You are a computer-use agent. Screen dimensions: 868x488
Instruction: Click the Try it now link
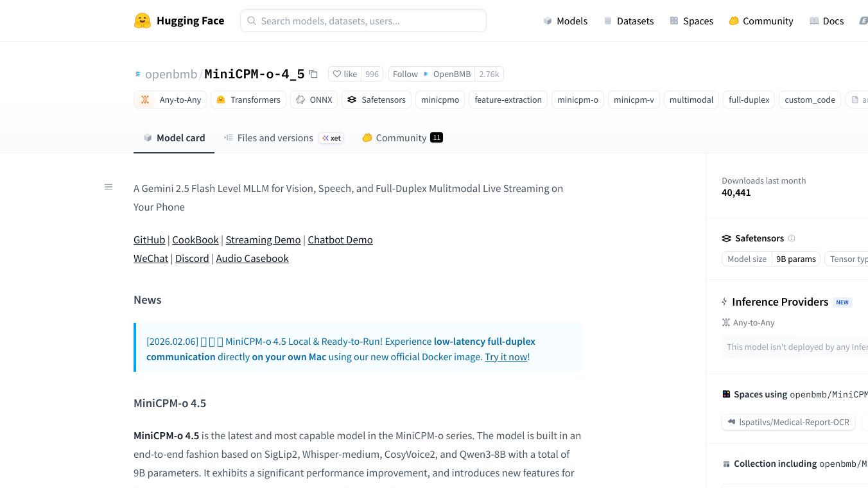pyautogui.click(x=506, y=356)
